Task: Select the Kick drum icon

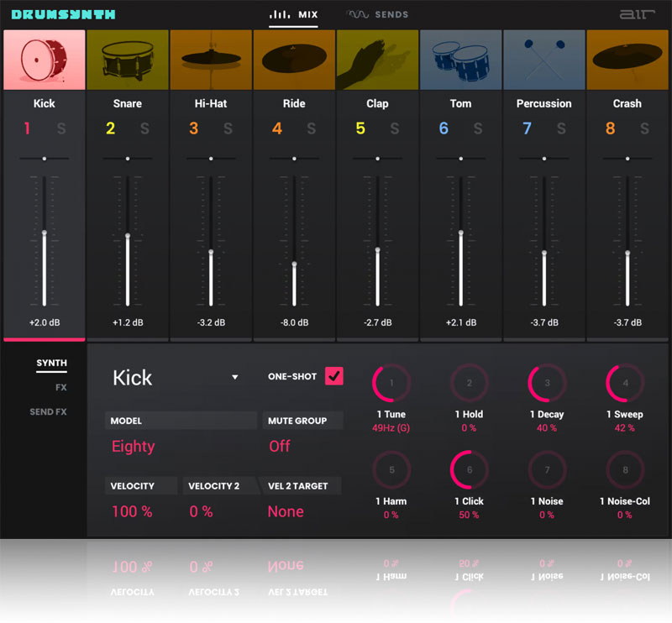Action: pos(44,60)
